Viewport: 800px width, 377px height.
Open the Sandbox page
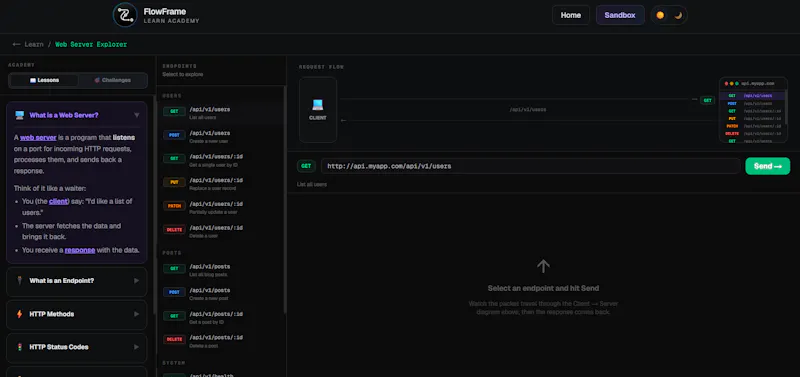(x=620, y=15)
